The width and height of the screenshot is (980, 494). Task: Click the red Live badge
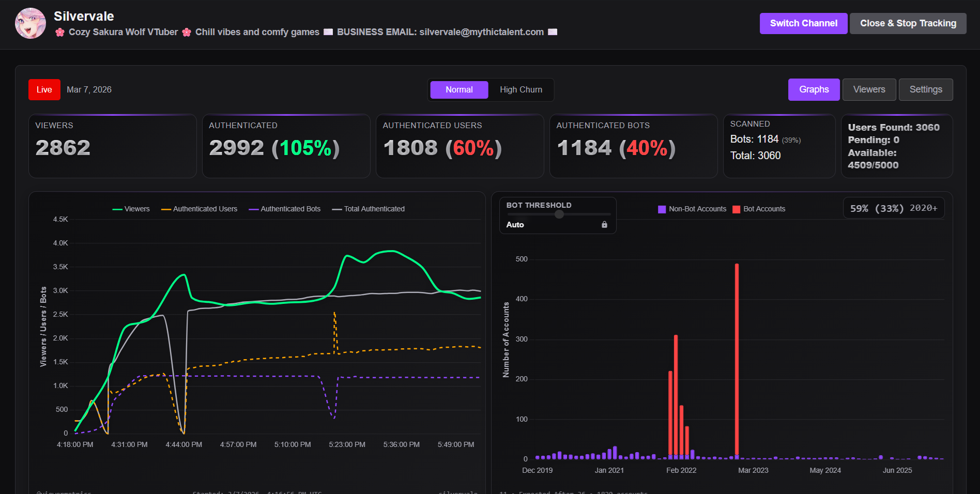[x=44, y=89]
